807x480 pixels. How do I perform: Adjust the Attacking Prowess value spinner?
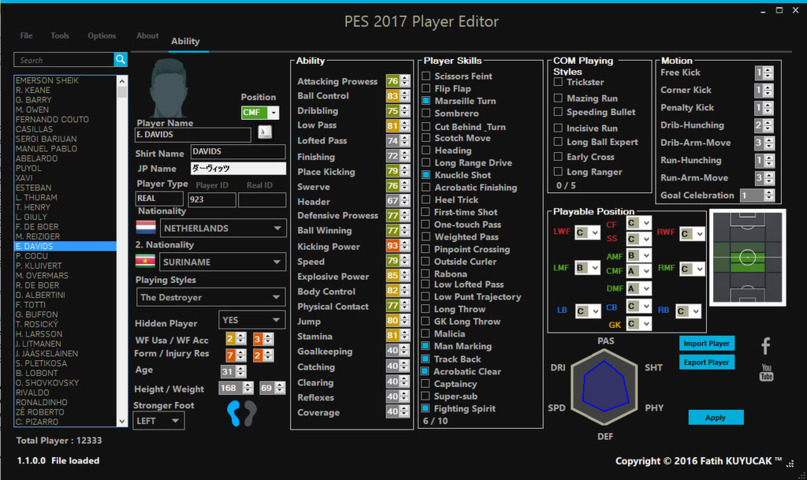[405, 81]
